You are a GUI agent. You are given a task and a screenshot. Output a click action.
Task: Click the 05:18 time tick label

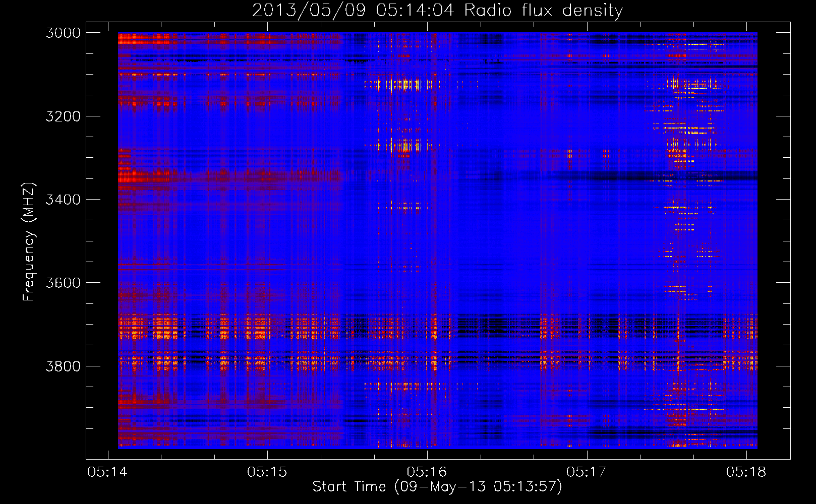click(x=746, y=472)
